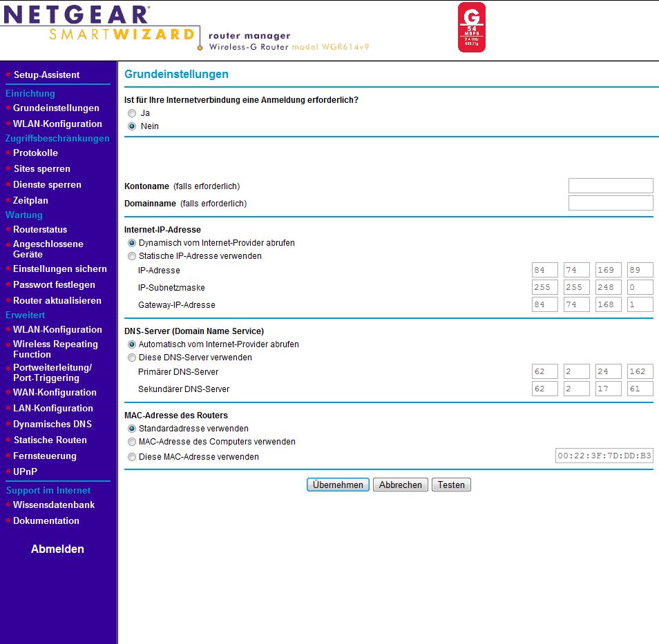
Task: Click the Testen button
Action: (x=451, y=485)
